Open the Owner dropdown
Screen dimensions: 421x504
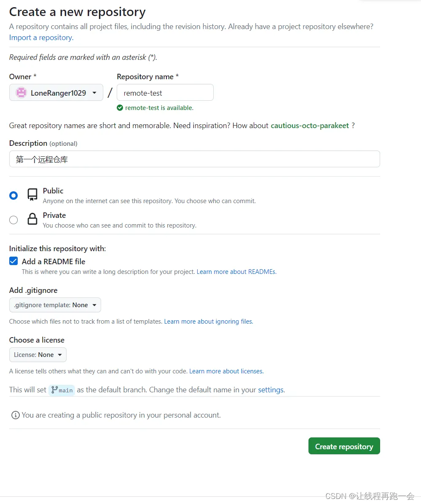56,93
